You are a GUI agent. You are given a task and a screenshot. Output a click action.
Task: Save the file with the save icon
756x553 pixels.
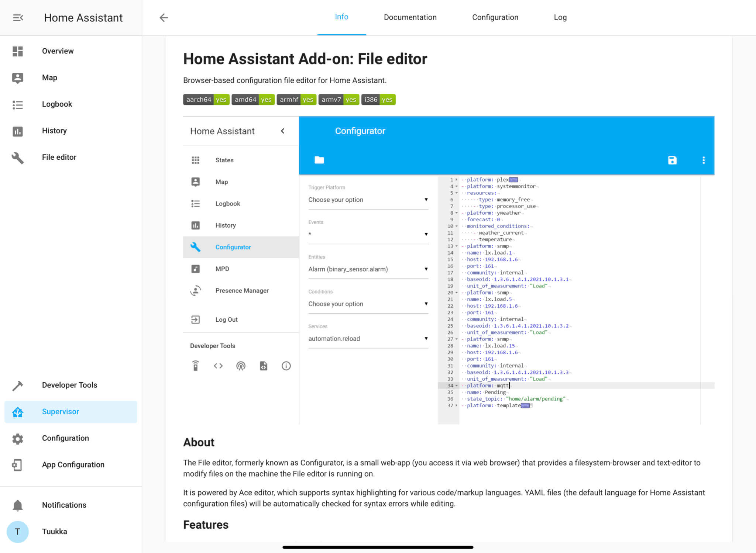click(x=672, y=160)
